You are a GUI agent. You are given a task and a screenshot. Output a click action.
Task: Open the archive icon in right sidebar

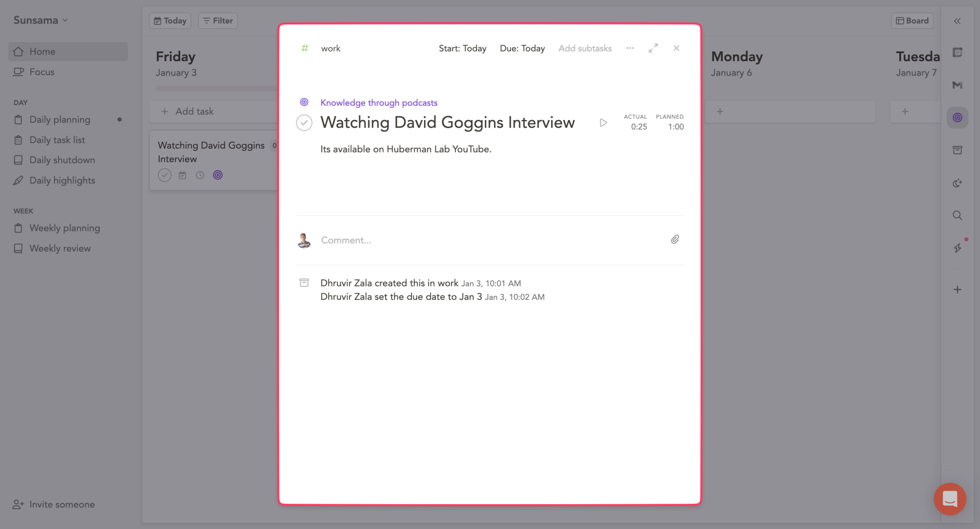pyautogui.click(x=957, y=150)
